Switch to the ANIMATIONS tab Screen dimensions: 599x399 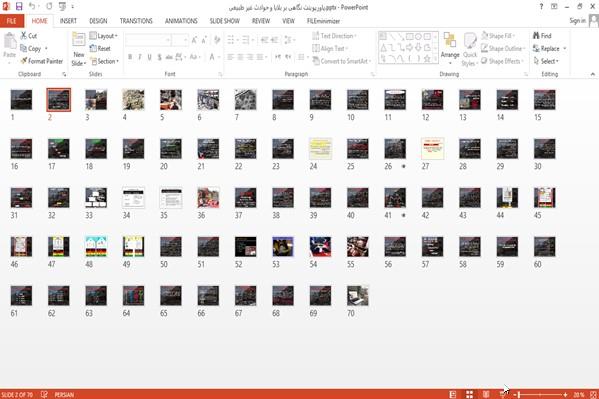point(181,21)
